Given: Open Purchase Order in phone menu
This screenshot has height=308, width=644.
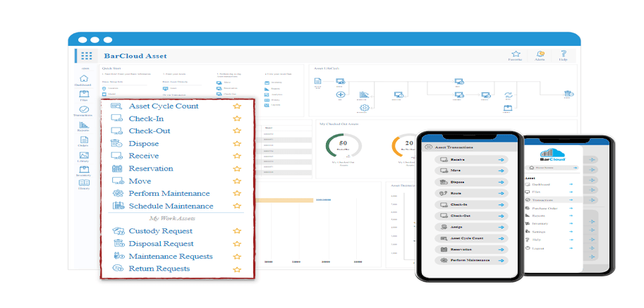Looking at the screenshot, I should point(549,209).
